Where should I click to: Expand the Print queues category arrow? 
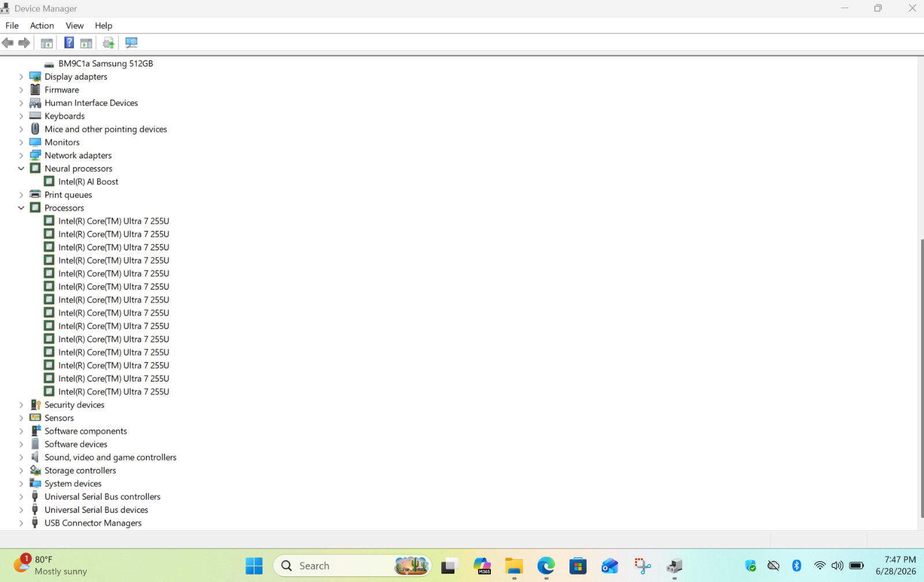(x=21, y=195)
